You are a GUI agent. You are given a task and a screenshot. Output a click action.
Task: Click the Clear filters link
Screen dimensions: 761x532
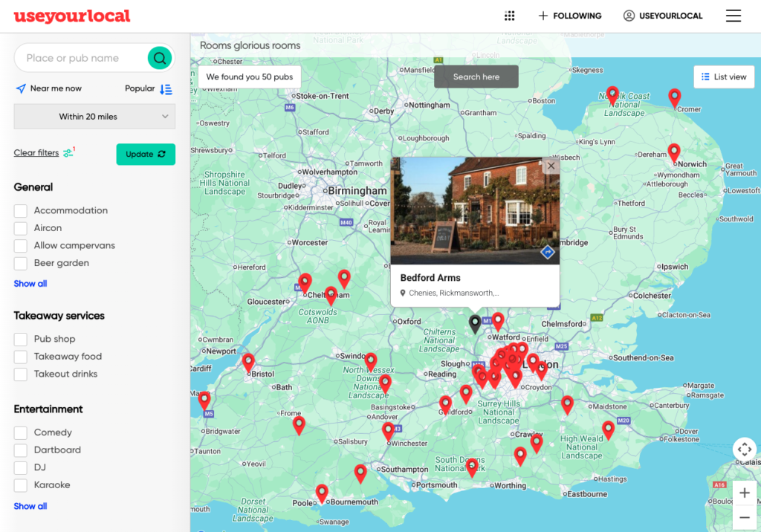[36, 153]
